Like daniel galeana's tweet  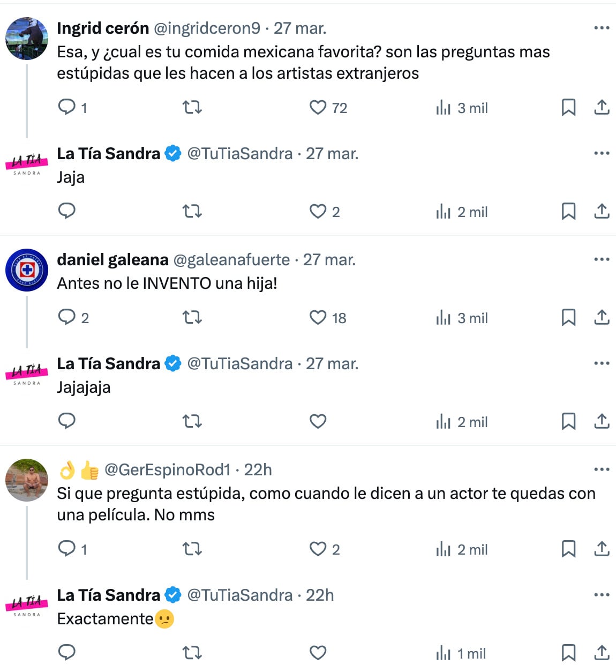pos(318,317)
